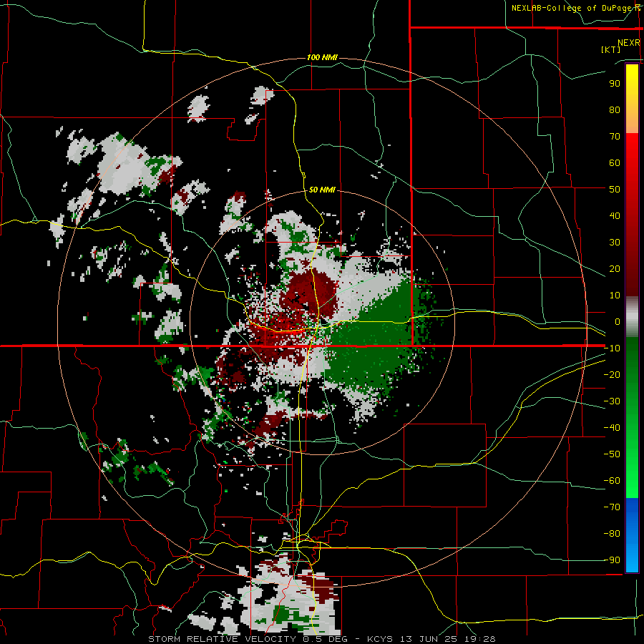Click the 40 value on velocity scale

point(615,216)
